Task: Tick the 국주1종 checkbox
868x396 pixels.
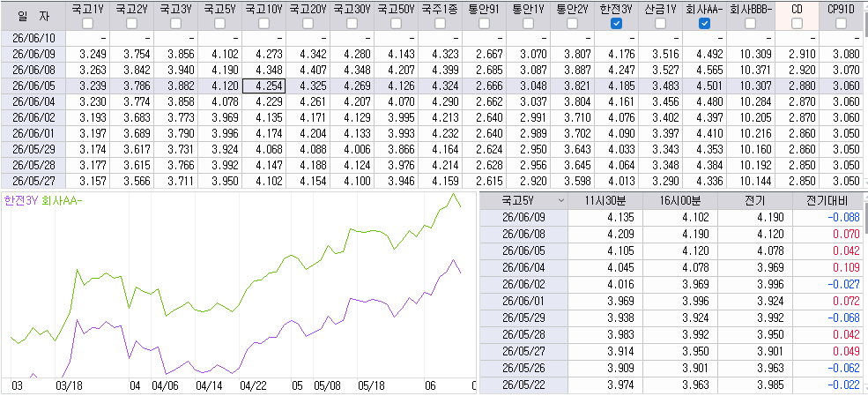Action: [440, 23]
